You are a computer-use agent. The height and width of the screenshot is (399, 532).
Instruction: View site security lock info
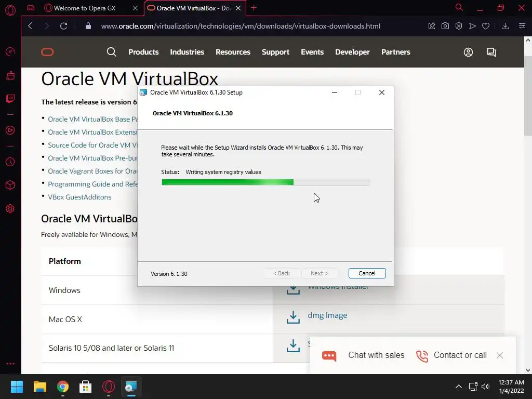[x=88, y=26]
